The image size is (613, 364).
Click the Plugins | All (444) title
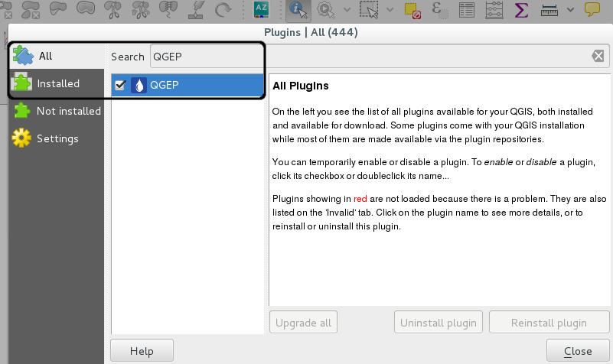click(311, 32)
